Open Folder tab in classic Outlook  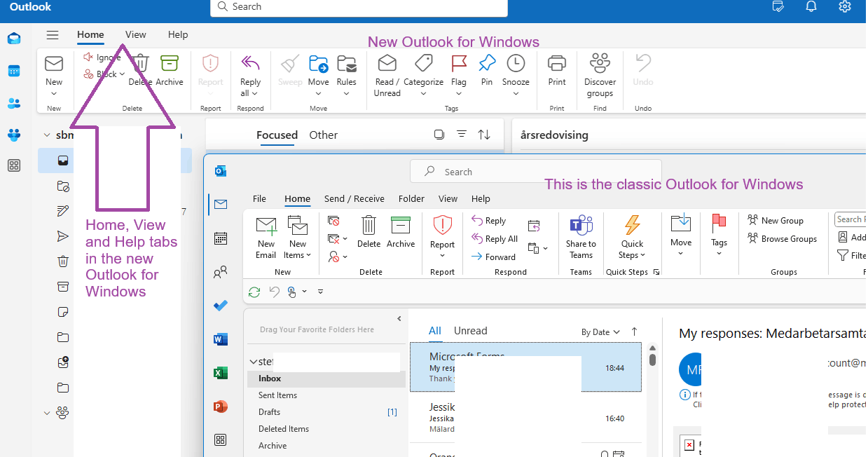coord(411,198)
